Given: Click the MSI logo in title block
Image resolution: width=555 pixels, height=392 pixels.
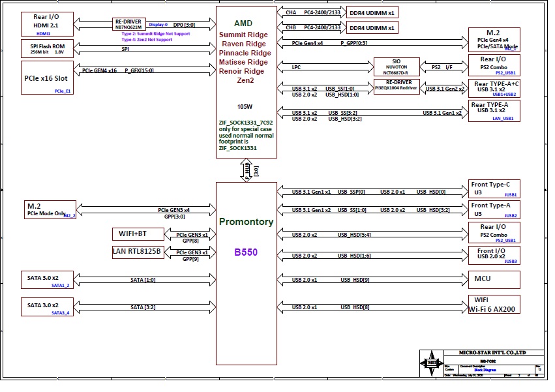Looking at the screenshot, I should pos(432,363).
